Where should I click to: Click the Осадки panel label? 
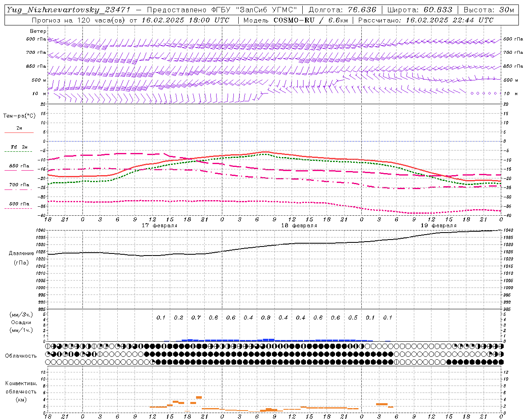[x=21, y=322]
